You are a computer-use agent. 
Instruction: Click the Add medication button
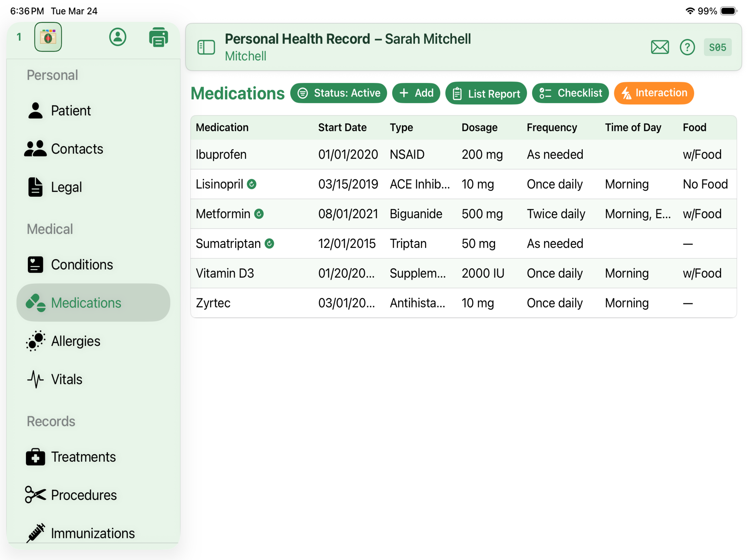[x=416, y=93]
